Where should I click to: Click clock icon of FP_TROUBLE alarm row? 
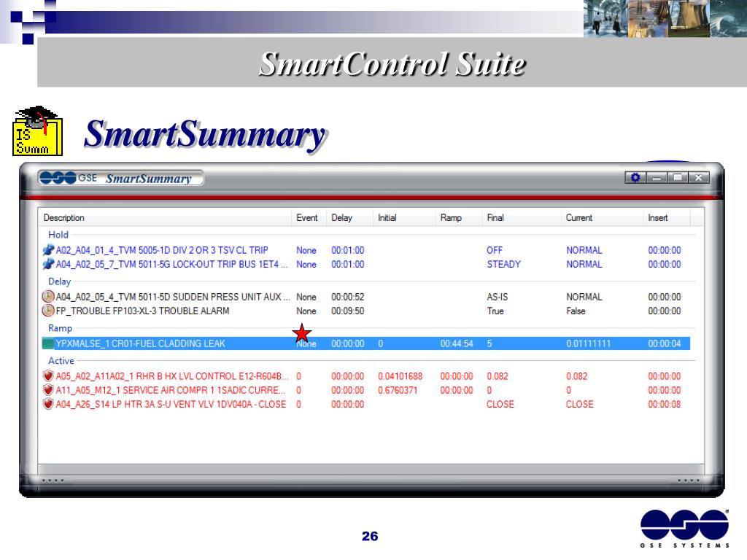(x=48, y=311)
